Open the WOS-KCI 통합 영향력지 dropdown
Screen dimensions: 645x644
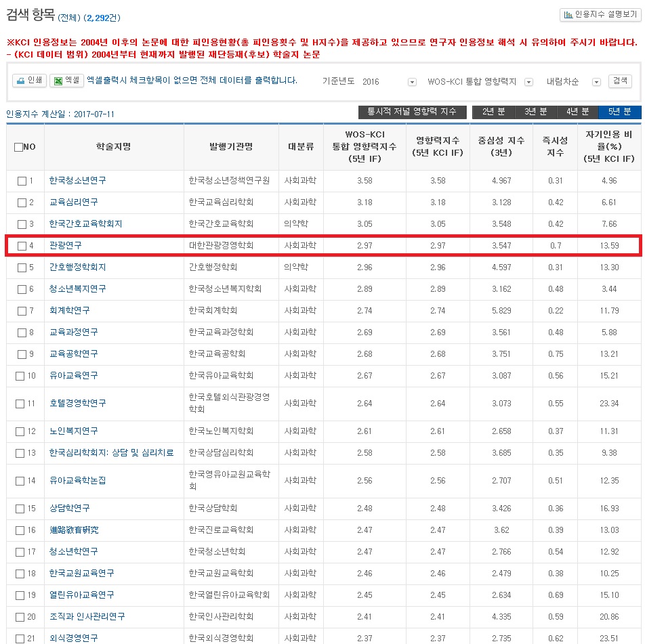(x=528, y=82)
